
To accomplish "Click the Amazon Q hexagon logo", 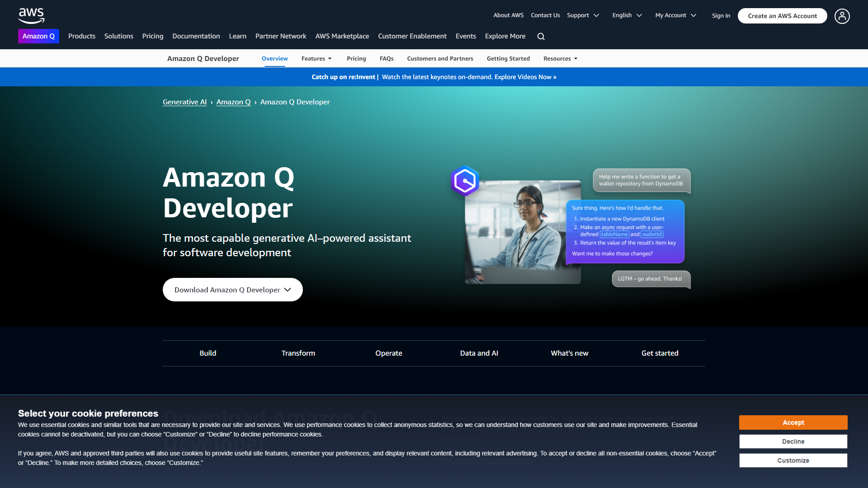I will 465,181.
